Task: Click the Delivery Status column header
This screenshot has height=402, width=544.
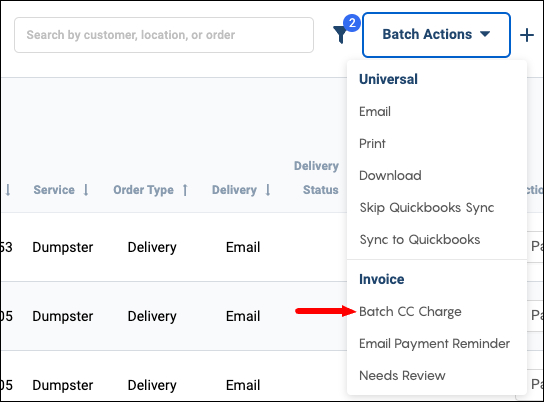Action: point(316,178)
